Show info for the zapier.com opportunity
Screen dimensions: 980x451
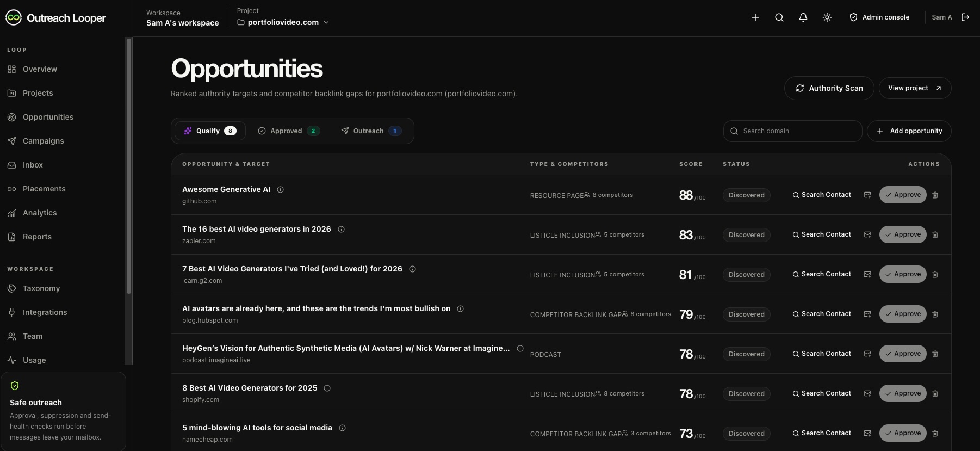(x=342, y=230)
